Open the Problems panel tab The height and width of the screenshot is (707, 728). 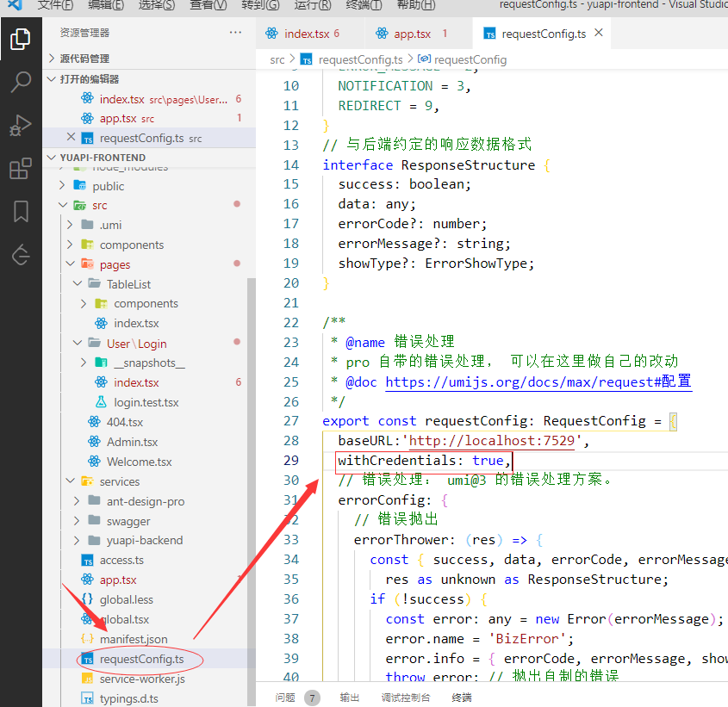[285, 698]
